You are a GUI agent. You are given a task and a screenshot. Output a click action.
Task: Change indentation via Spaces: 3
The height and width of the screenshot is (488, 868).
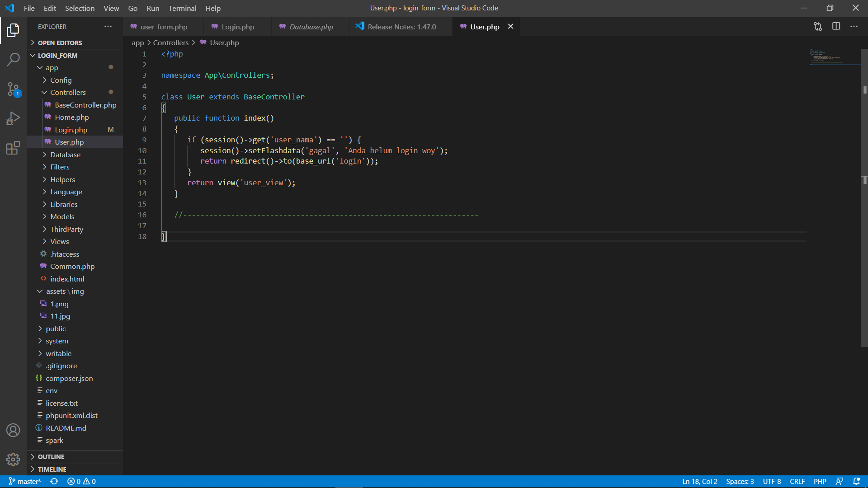740,482
